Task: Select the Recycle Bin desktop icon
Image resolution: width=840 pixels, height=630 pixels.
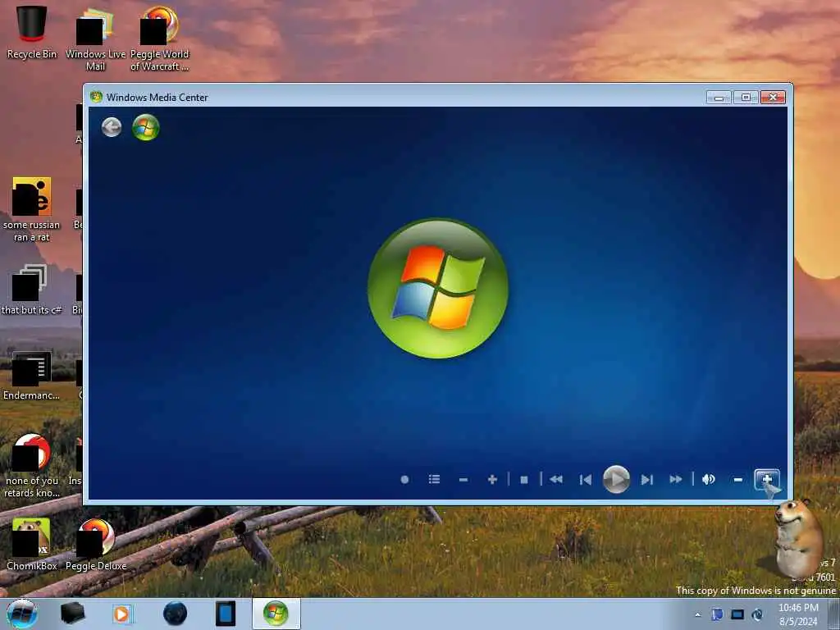Action: coord(32,32)
